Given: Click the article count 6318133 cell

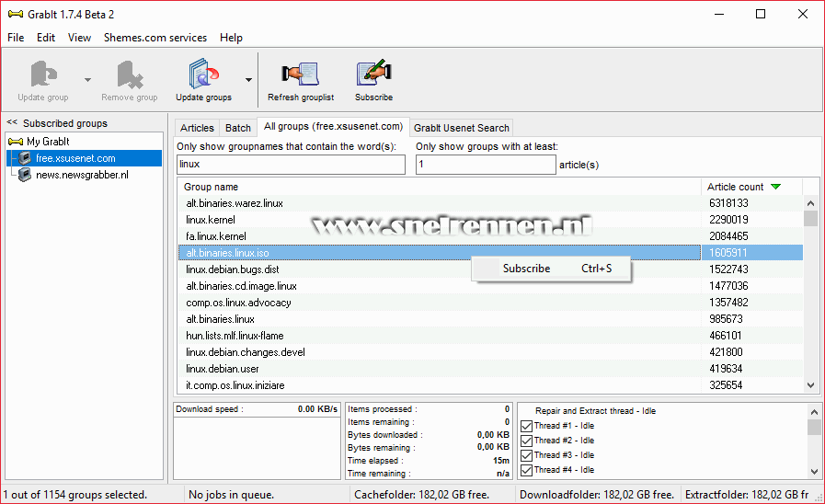Looking at the screenshot, I should (x=751, y=203).
